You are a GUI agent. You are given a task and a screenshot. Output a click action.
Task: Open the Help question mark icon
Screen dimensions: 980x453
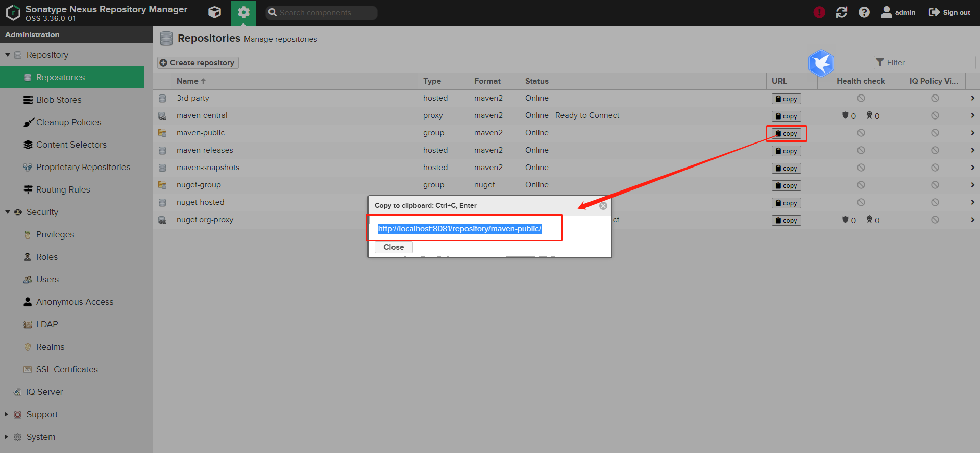(x=864, y=12)
